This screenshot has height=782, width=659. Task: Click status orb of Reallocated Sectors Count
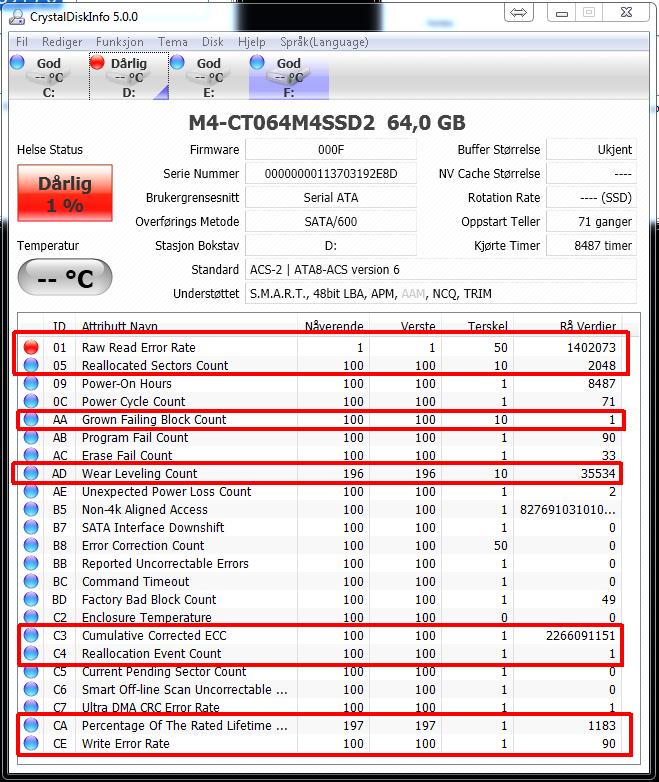point(31,365)
